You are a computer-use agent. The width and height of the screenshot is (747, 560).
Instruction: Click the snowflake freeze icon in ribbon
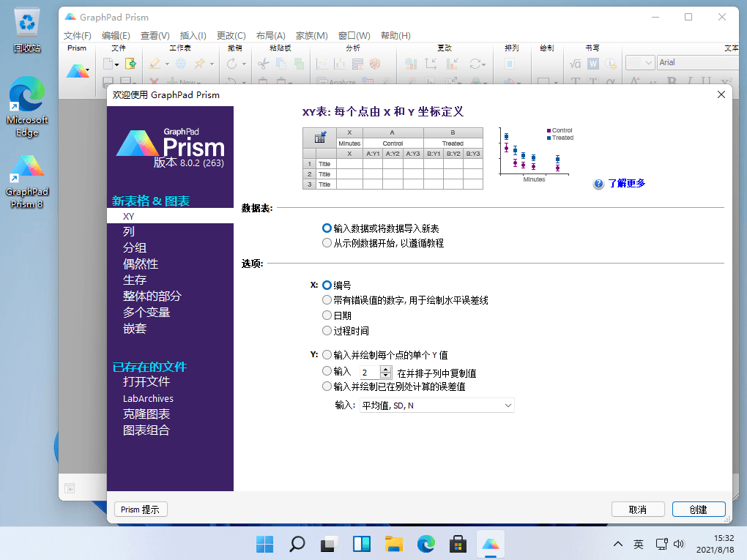coord(181,64)
